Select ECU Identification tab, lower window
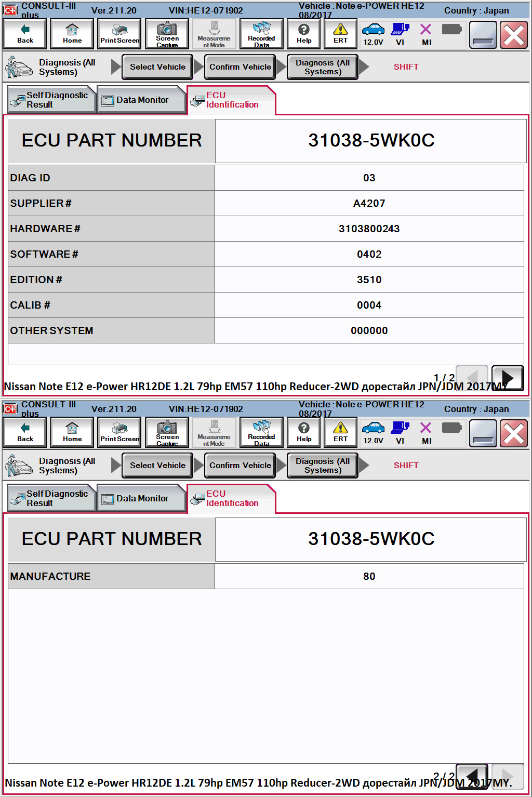This screenshot has width=532, height=797. coord(231,499)
